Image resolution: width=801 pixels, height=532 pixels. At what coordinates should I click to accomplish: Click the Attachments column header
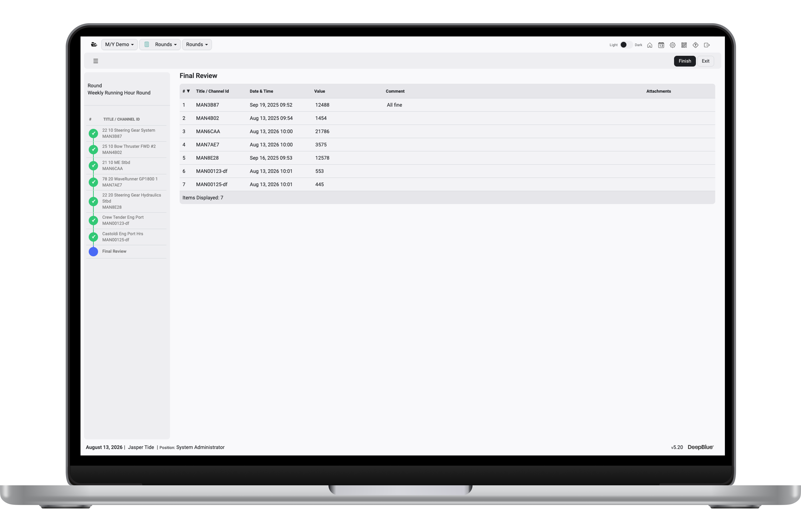(659, 91)
